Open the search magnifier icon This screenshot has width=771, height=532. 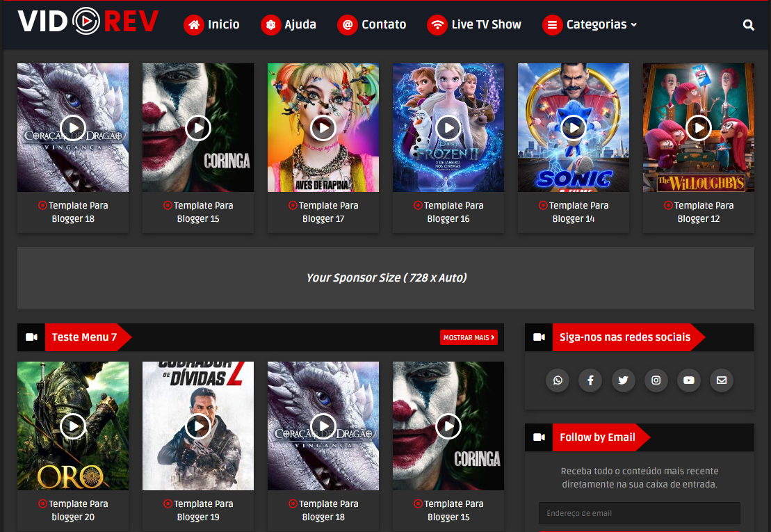click(748, 25)
